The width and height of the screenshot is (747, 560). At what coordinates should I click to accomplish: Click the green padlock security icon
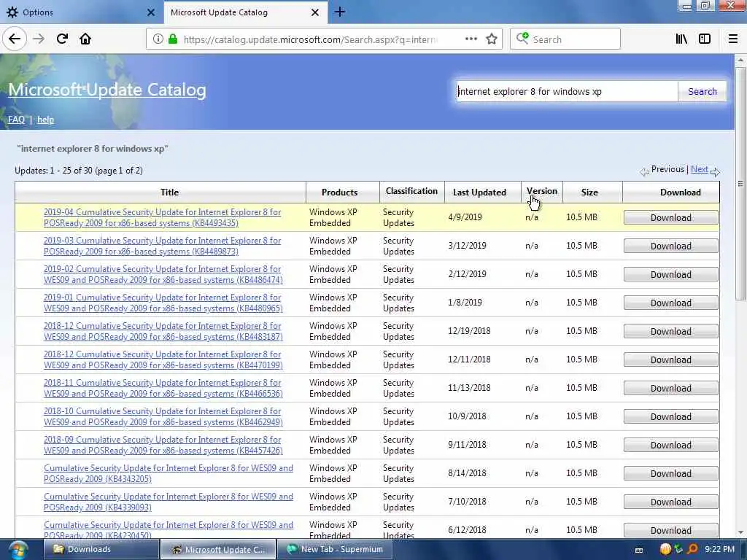(173, 39)
